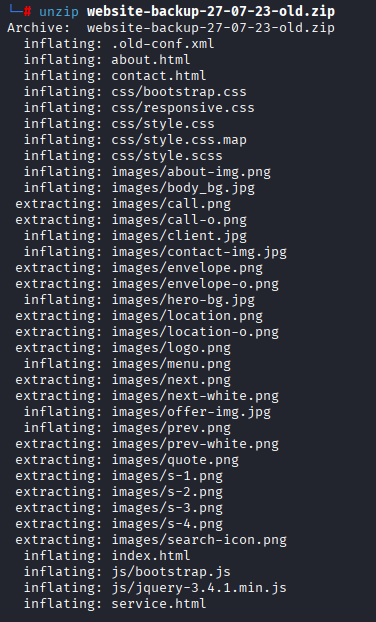Click images/search-icon.png path
The image size is (376, 622).
point(199,539)
